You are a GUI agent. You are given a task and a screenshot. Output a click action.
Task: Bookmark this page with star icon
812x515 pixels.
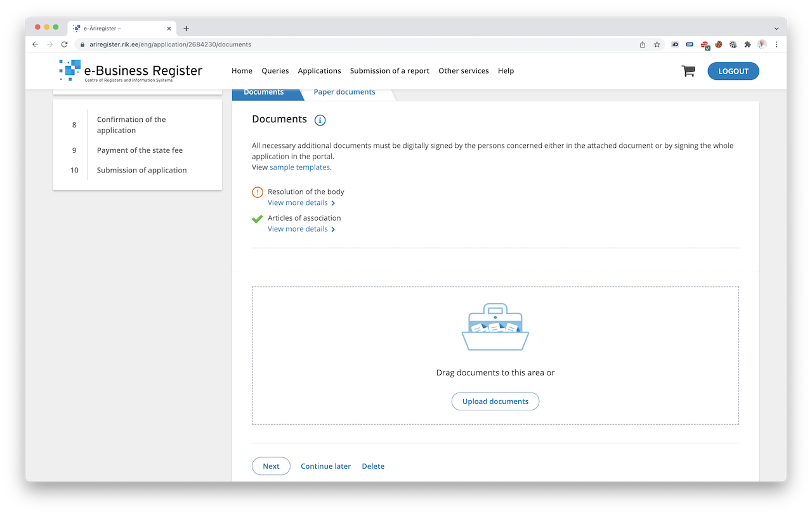point(657,44)
